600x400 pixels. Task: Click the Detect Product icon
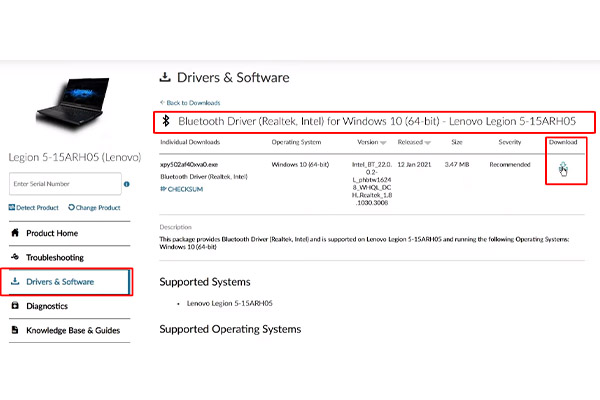tap(12, 207)
